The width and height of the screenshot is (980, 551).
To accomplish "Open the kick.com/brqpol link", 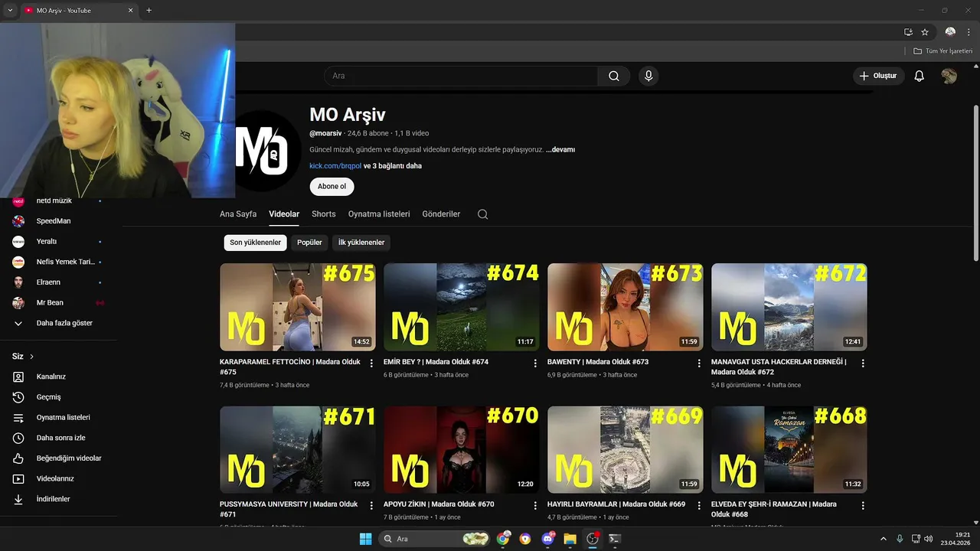I will [335, 166].
